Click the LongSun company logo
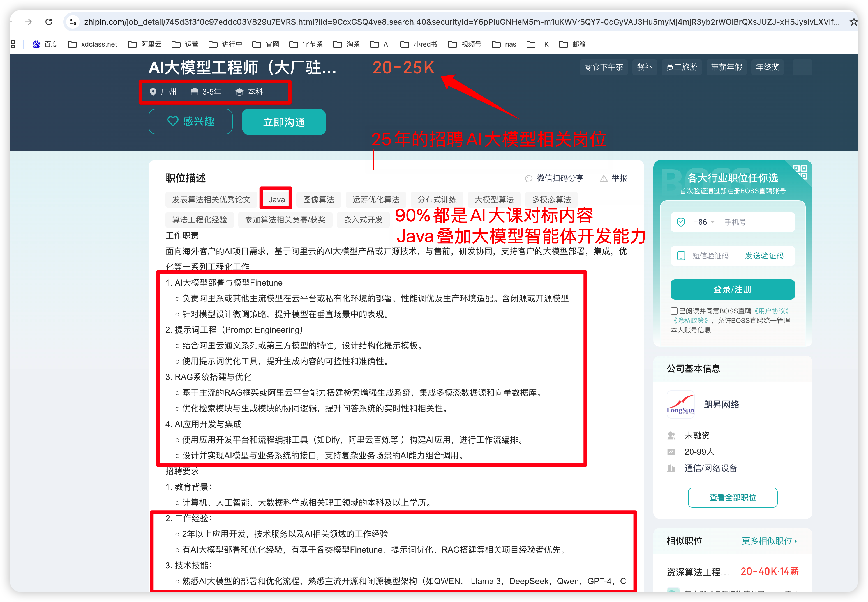 [680, 404]
